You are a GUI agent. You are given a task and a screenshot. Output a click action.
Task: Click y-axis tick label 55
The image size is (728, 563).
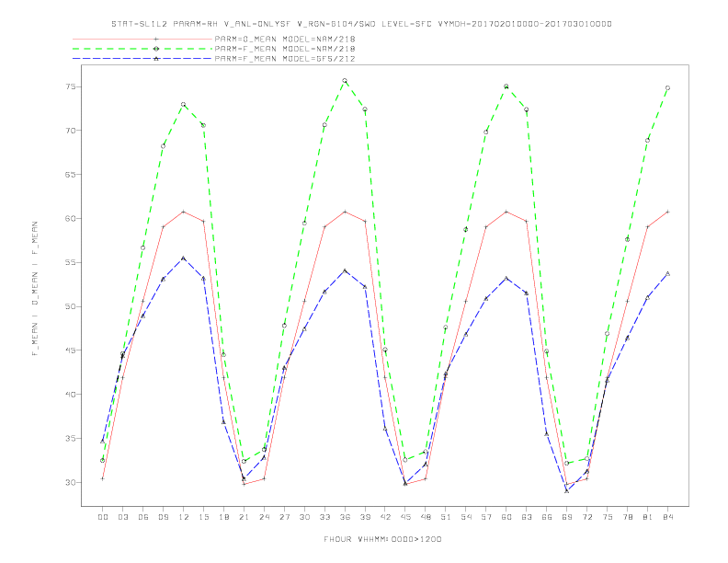(71, 262)
